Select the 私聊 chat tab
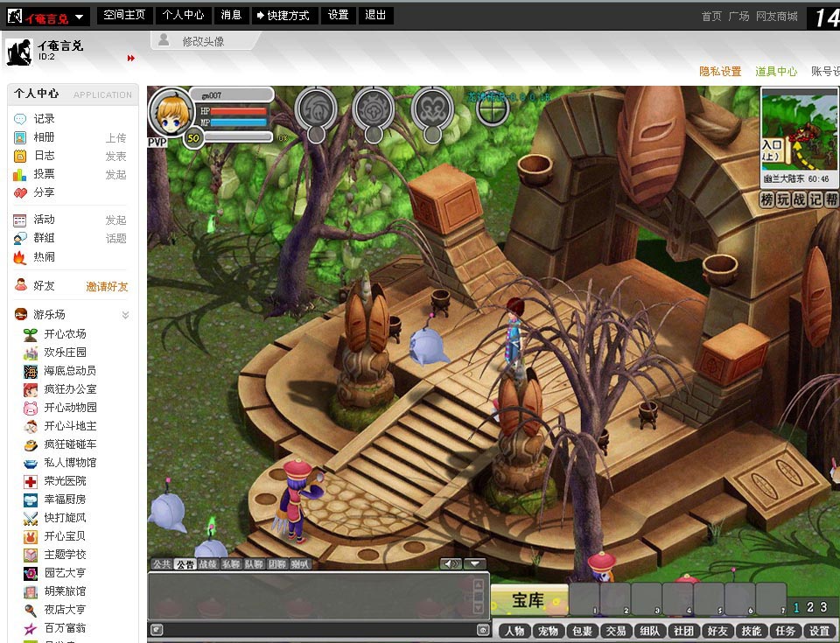Screen dimensions: 840x643 pos(231,564)
